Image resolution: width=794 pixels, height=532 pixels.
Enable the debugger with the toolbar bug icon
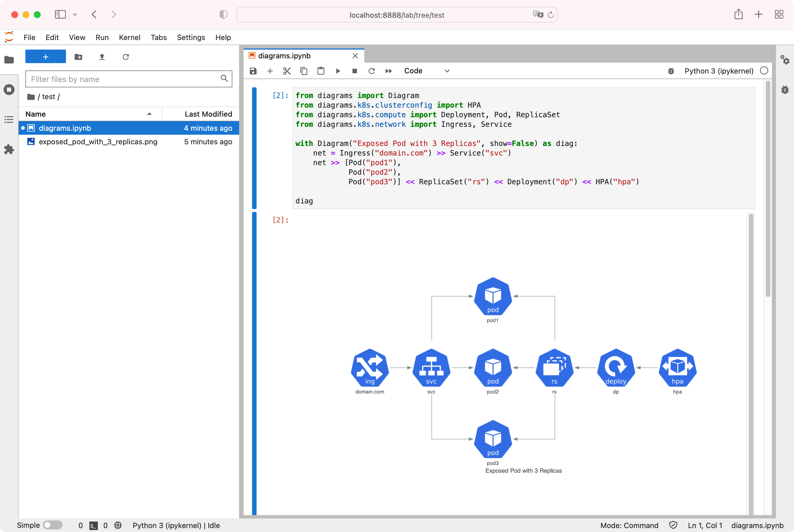[671, 71]
